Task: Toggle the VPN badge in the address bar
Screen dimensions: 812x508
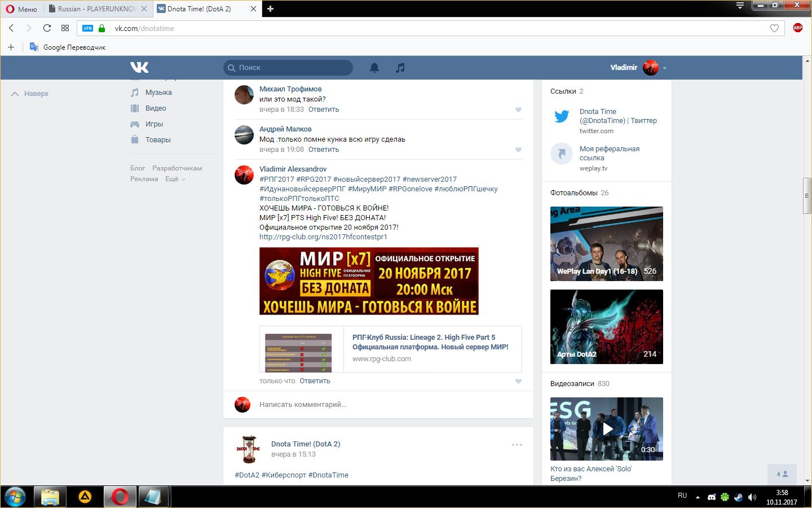Action: tap(87, 28)
